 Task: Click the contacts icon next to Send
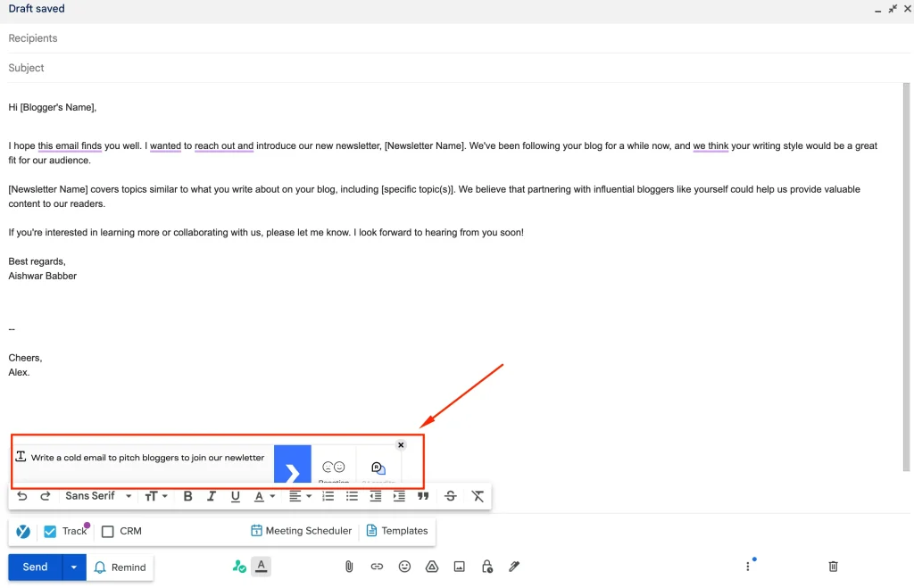239,566
